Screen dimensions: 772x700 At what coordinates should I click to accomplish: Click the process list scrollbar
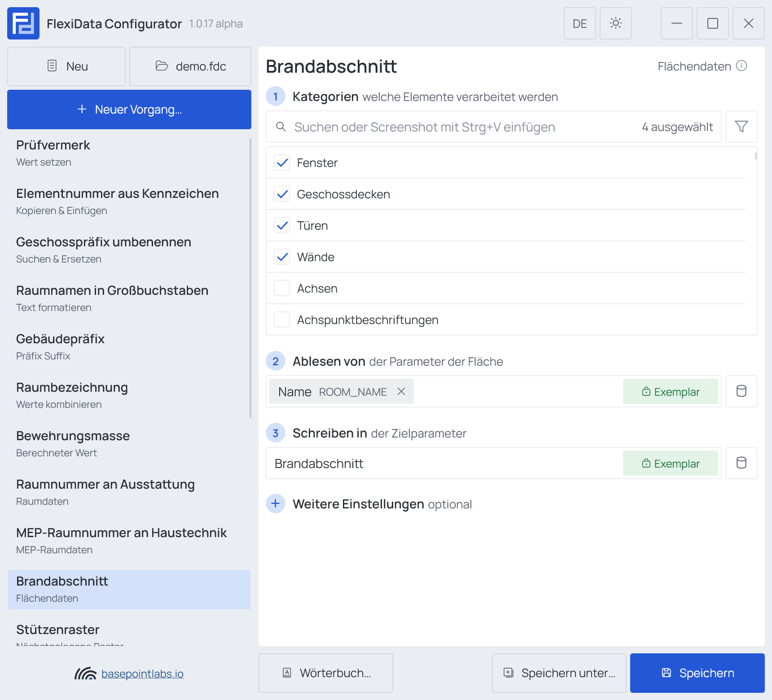[250, 278]
